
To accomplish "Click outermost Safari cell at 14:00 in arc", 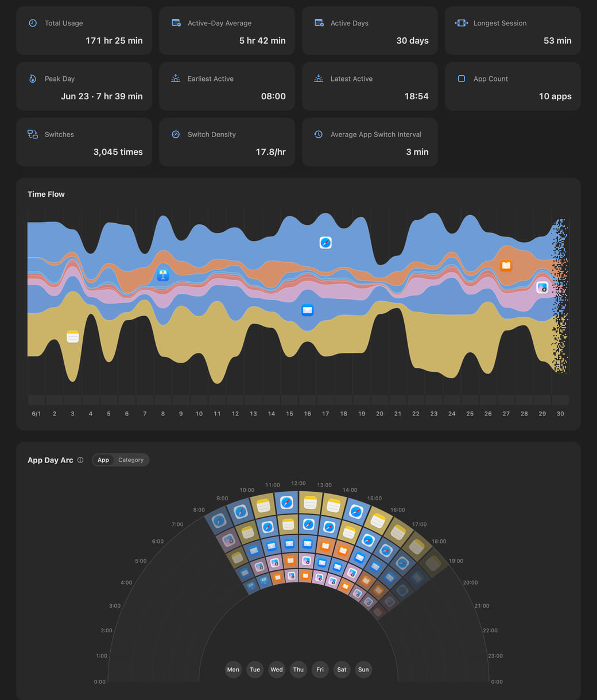I will pos(356,512).
